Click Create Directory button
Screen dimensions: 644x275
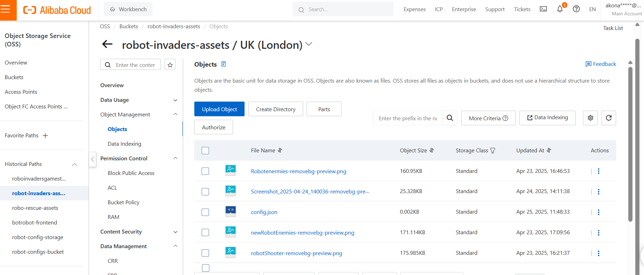pos(276,109)
